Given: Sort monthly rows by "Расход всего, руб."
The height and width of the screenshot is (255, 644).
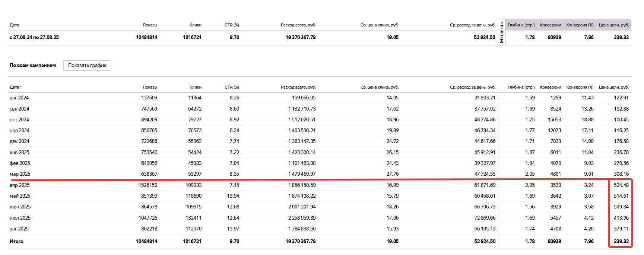Looking at the screenshot, I should [x=298, y=87].
